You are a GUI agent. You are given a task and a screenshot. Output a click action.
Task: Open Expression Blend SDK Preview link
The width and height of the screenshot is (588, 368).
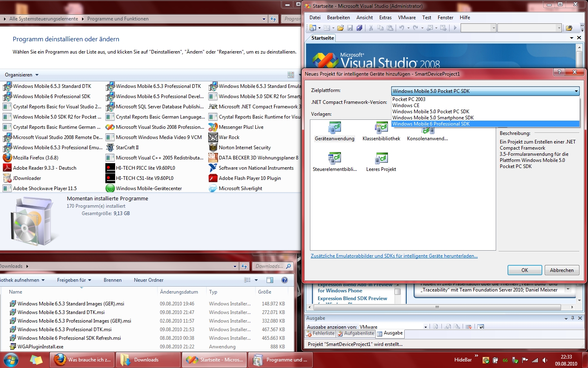click(352, 298)
